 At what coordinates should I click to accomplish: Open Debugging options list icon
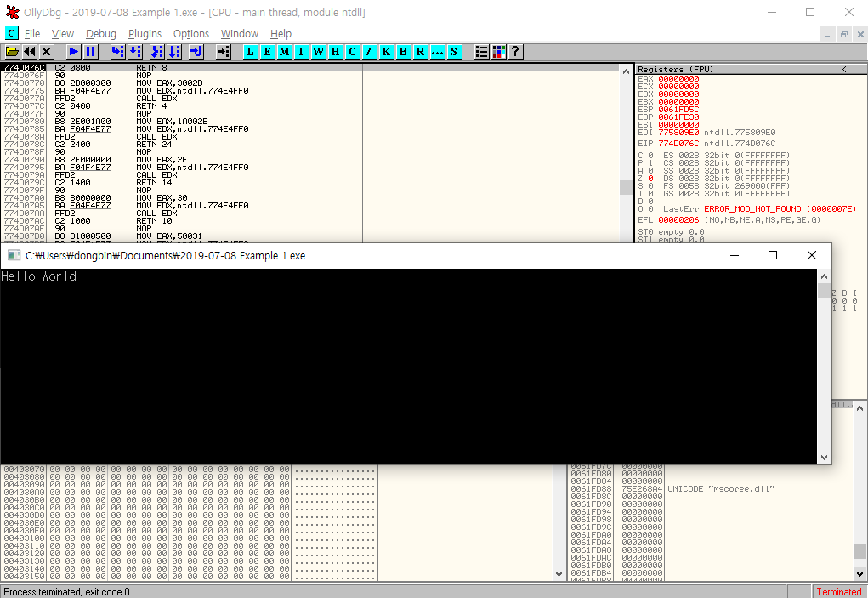(481, 52)
